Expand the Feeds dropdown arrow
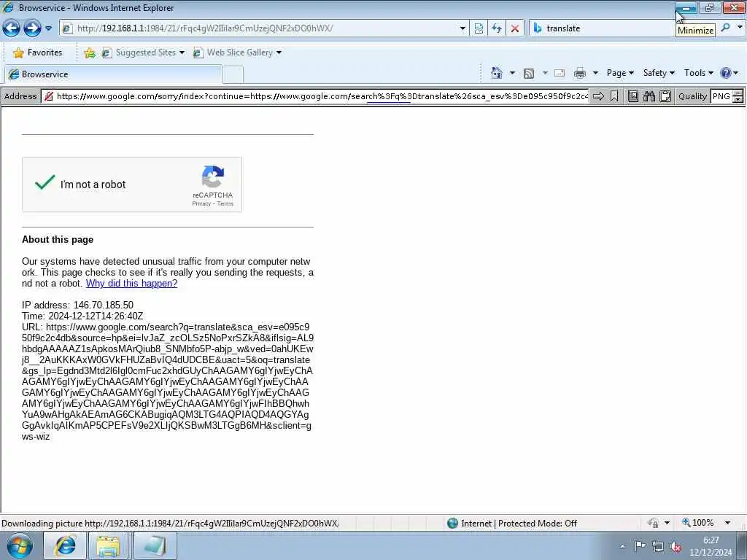The image size is (747, 560). [x=545, y=73]
